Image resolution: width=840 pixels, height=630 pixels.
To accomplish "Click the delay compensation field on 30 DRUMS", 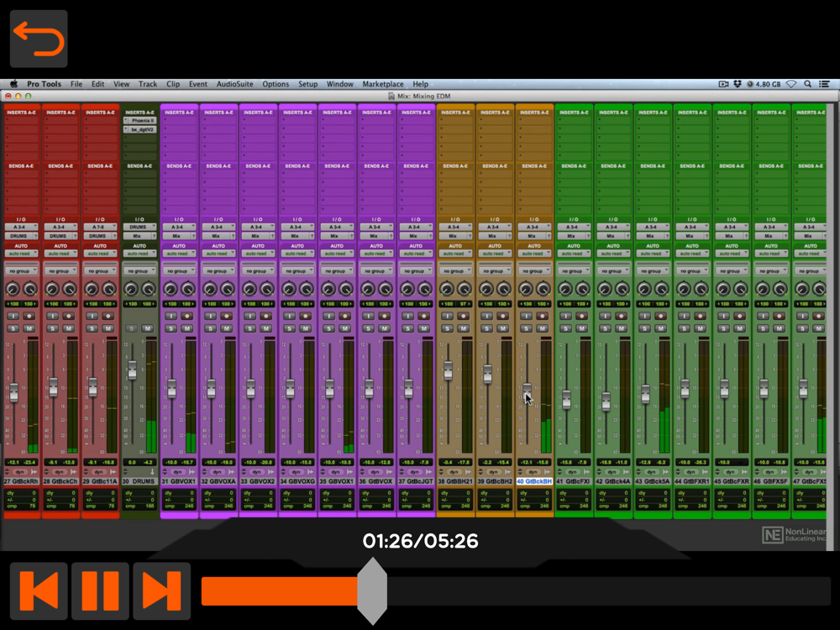I will [x=139, y=499].
